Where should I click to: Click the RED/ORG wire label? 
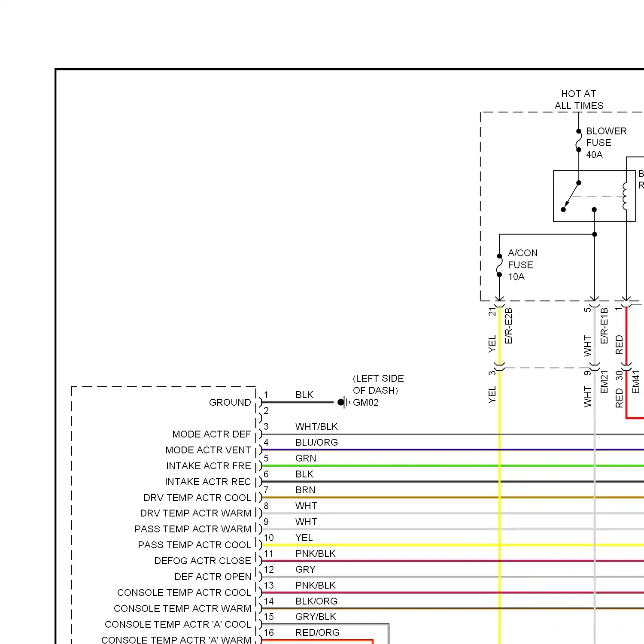click(317, 632)
